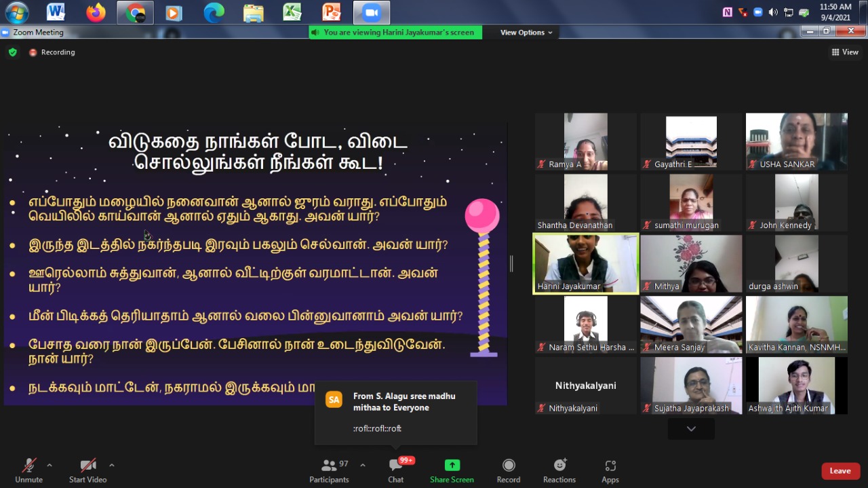Show more participants with the down chevron
This screenshot has height=488, width=868.
point(691,429)
